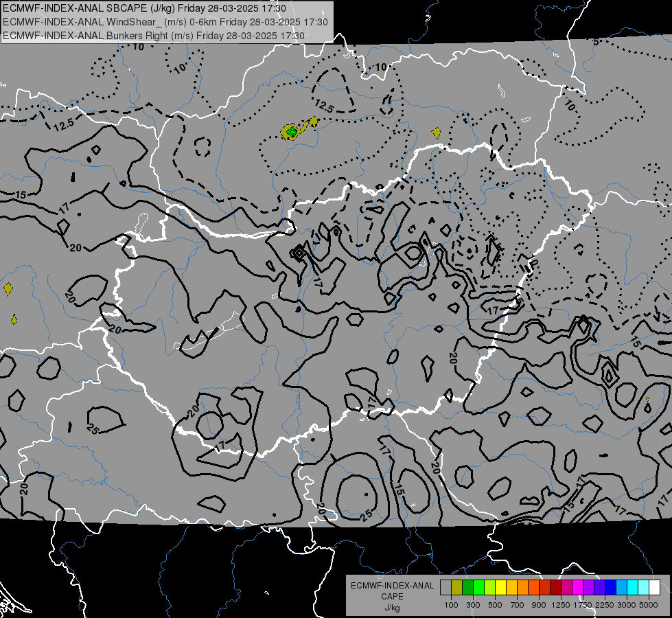Click ECMWF-INDEX-ANAL label in bottom legend
672x618 pixels.
tap(392, 586)
